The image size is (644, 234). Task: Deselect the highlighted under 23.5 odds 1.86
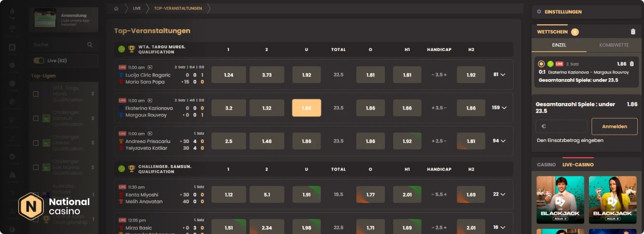(x=306, y=108)
